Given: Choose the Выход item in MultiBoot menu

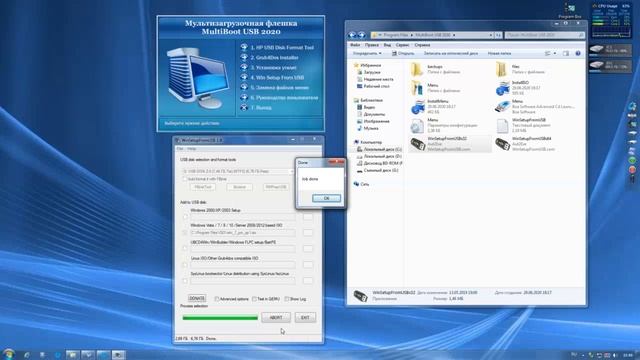Looking at the screenshot, I should [261, 108].
